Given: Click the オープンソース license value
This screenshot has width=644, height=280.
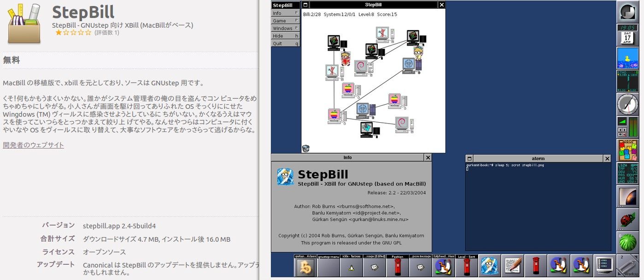Looking at the screenshot, I should pyautogui.click(x=104, y=252).
